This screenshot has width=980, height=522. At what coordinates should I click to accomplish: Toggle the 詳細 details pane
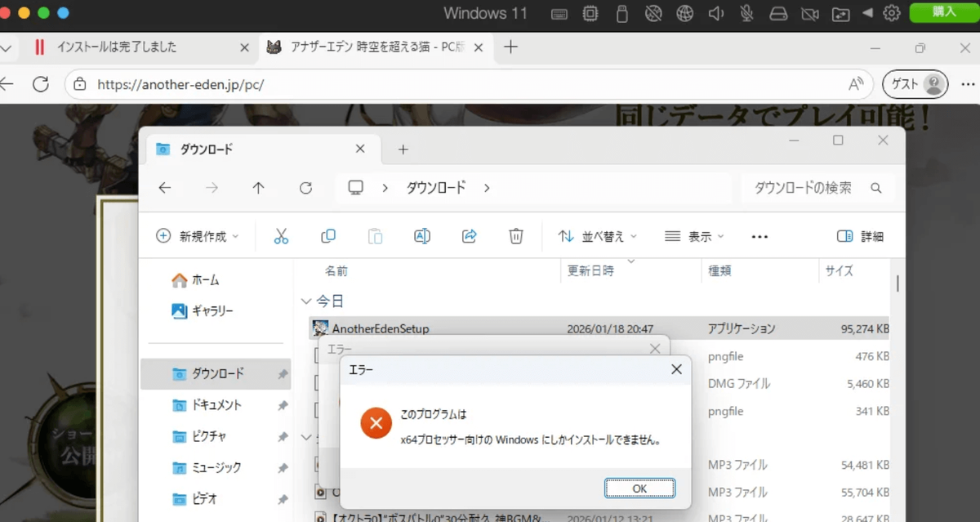tap(861, 236)
